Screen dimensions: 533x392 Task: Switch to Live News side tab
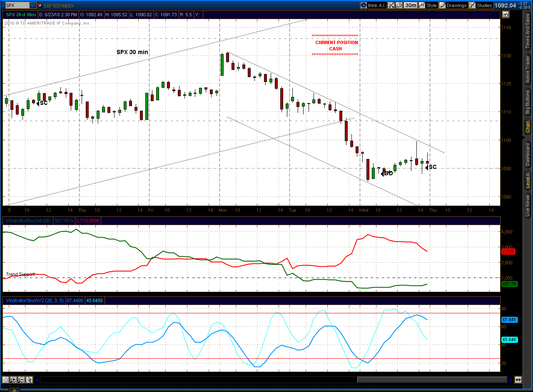pyautogui.click(x=528, y=206)
